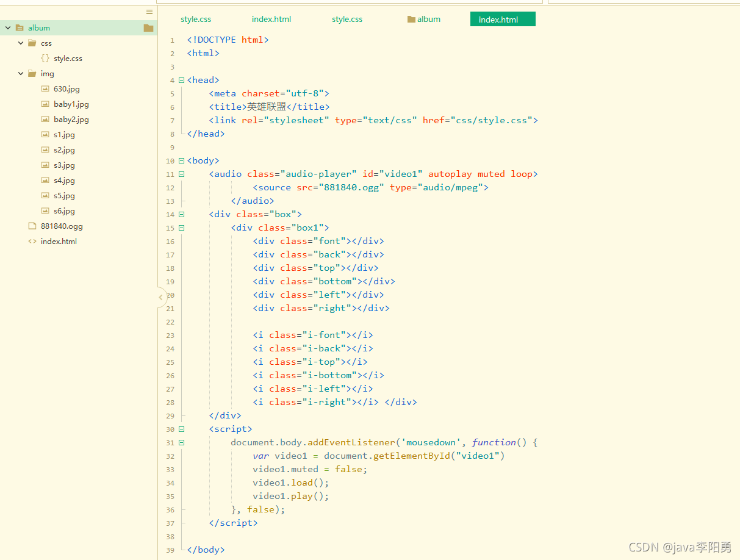Screen dimensions: 740x560
Task: Hide the sidebar with the collapse arrow
Action: (161, 297)
